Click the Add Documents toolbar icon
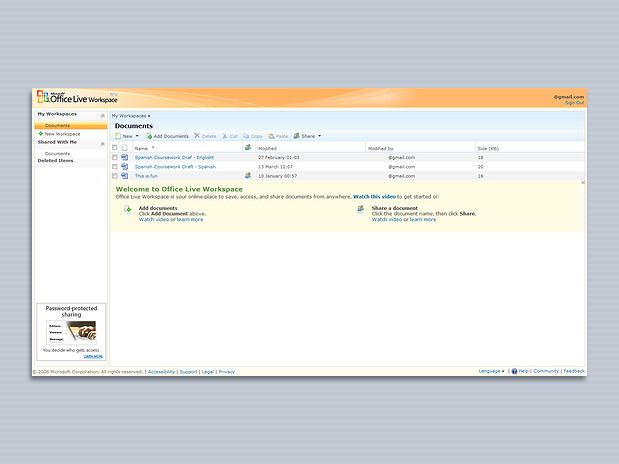The height and width of the screenshot is (464, 619). (149, 136)
